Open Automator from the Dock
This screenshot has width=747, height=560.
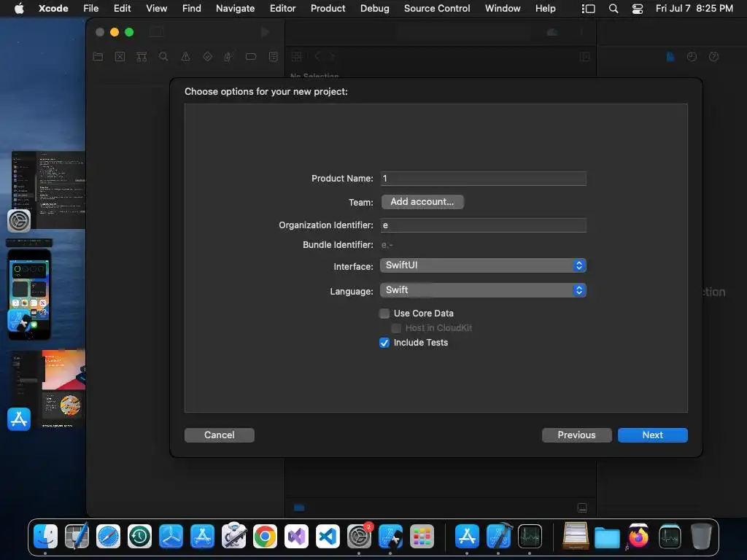tap(234, 536)
